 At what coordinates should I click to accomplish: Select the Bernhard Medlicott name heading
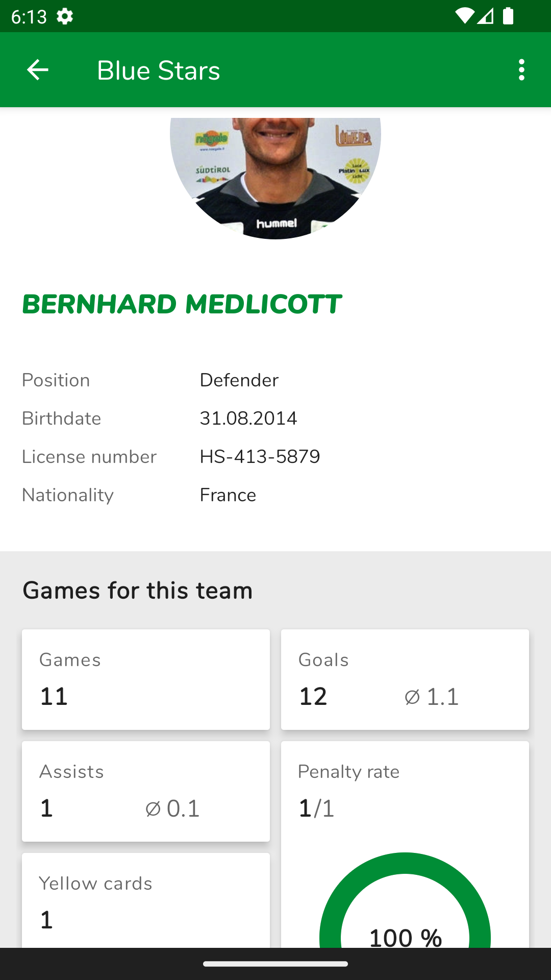pos(182,304)
